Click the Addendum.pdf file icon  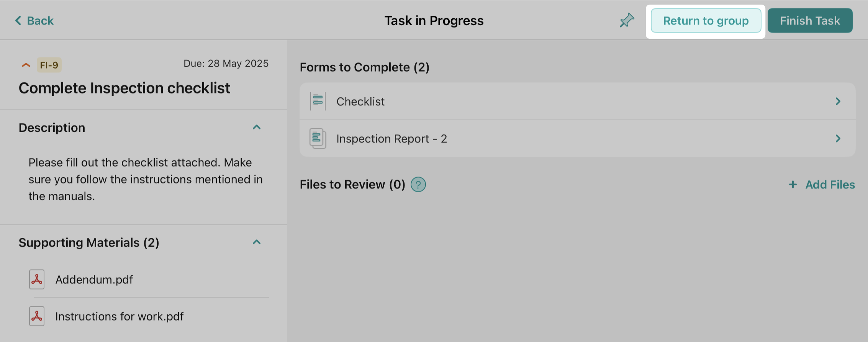[x=37, y=279]
